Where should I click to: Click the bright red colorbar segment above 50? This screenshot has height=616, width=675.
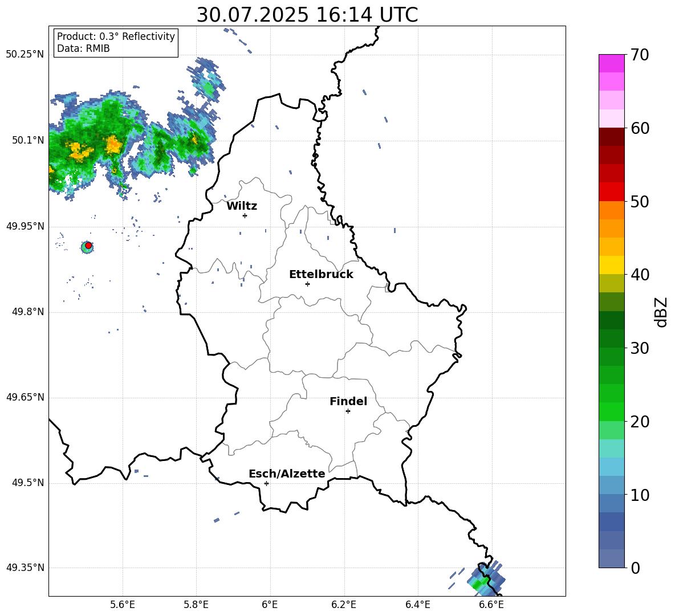tap(611, 191)
